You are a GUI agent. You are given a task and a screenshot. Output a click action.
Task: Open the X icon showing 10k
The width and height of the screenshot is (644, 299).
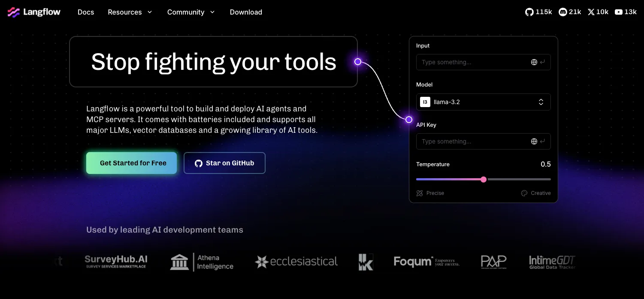tap(591, 12)
